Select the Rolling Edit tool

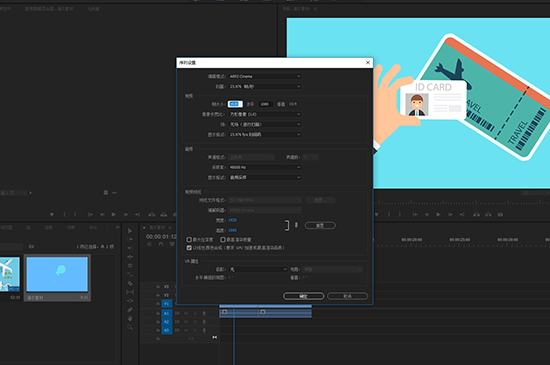click(x=130, y=265)
